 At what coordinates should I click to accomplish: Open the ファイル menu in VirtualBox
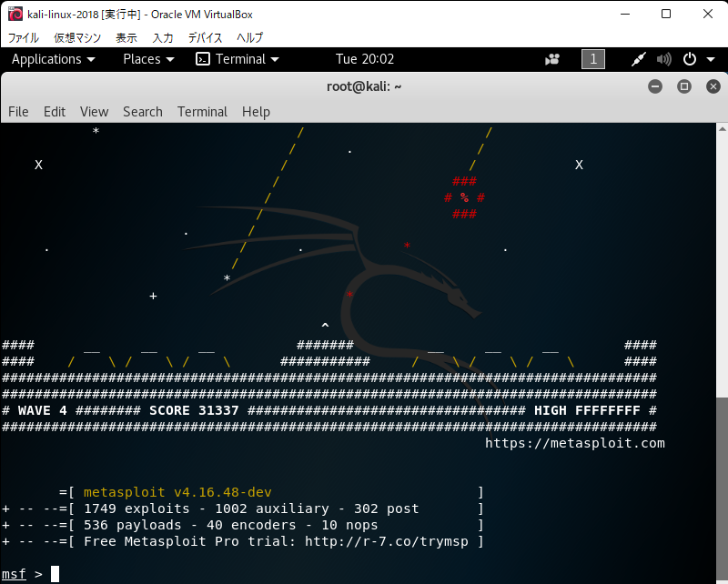(x=24, y=37)
